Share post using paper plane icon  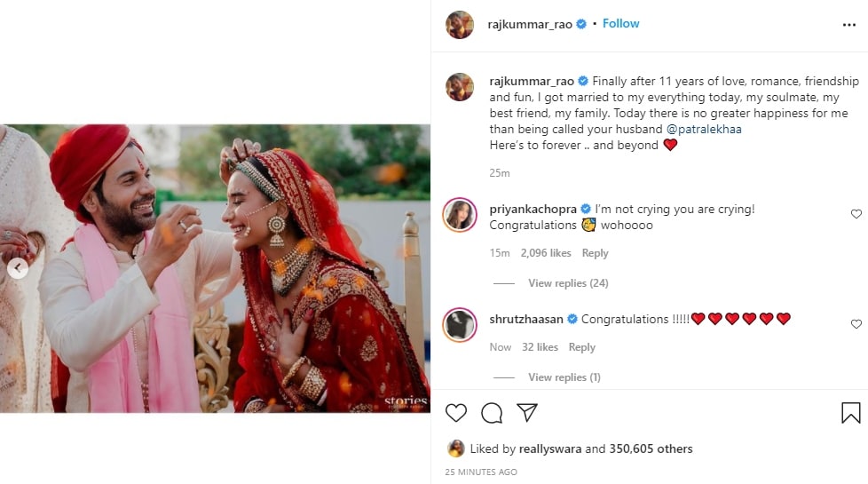[x=527, y=413]
